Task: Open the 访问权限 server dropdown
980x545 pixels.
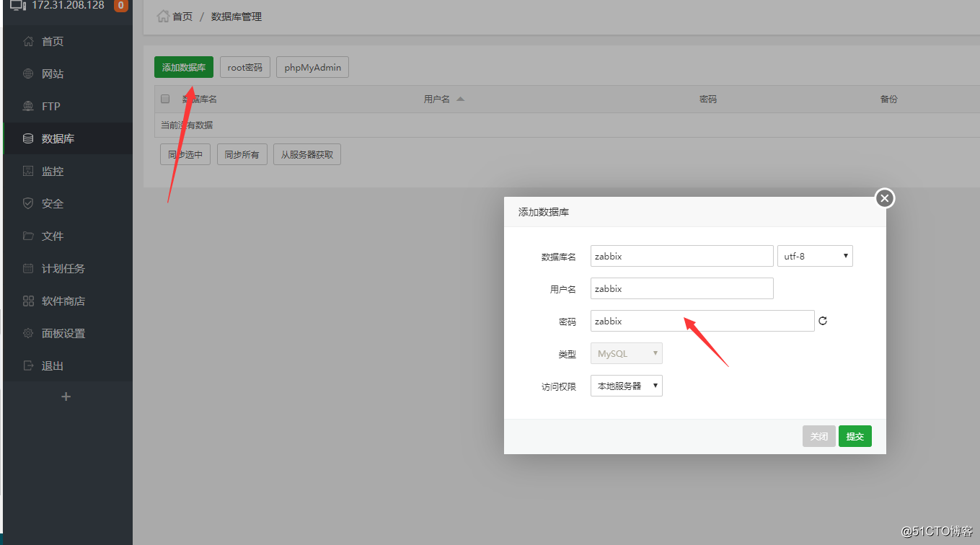Action: (626, 386)
